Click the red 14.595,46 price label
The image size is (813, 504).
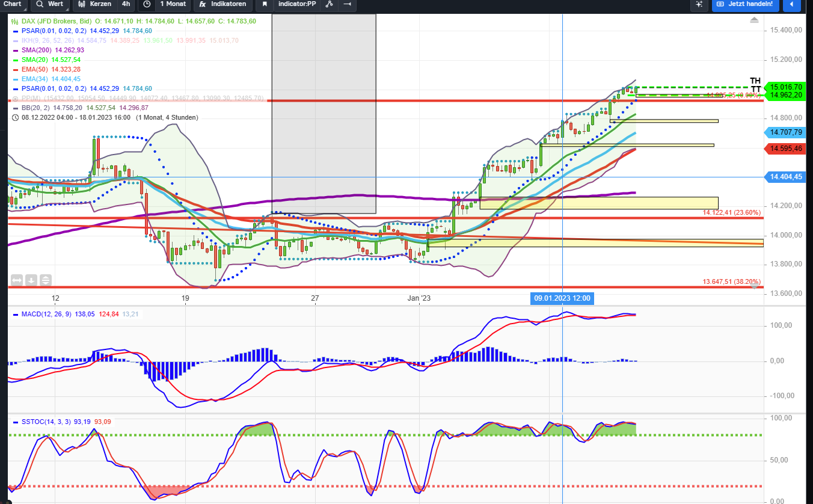point(786,148)
